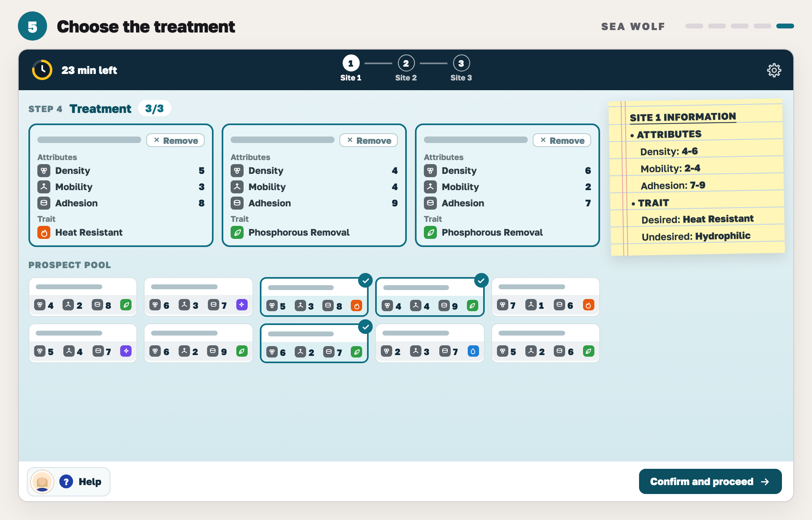Deselect checked prospect card 4-4-9

point(430,297)
